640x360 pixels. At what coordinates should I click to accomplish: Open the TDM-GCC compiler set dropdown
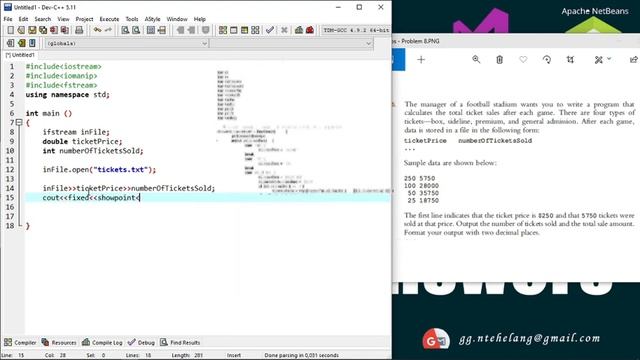[356, 30]
